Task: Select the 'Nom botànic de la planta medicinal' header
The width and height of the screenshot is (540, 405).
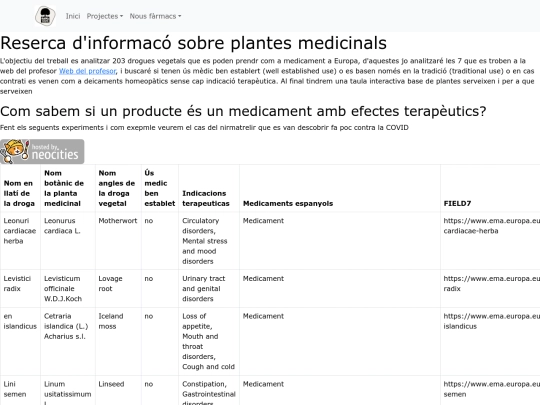Action: 68,188
